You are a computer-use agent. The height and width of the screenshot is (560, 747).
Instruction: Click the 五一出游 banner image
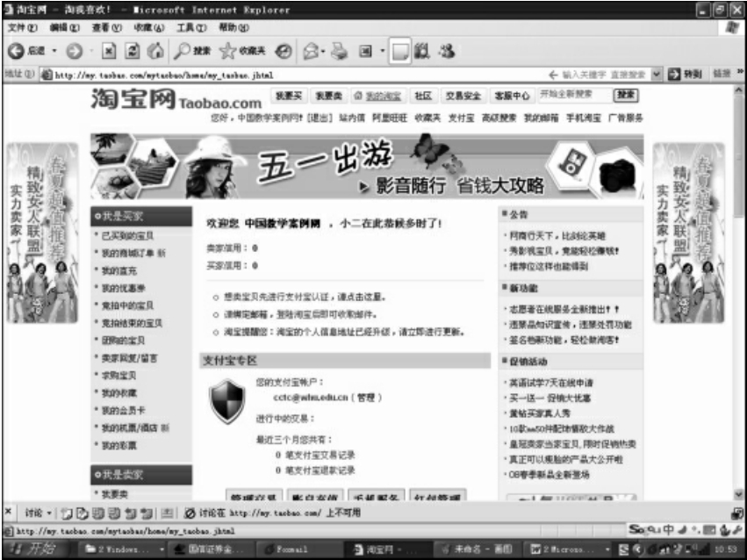pos(367,166)
